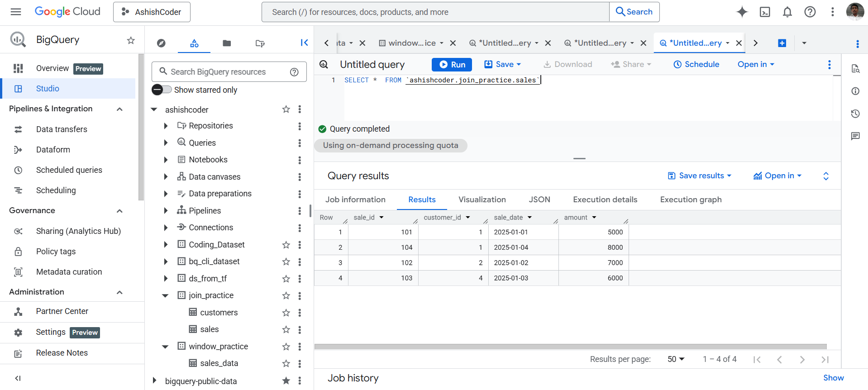
Task: Star the ashishcoder project
Action: pyautogui.click(x=286, y=109)
